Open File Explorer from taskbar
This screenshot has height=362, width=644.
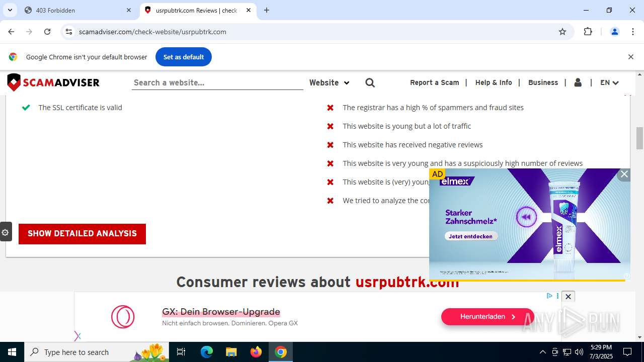[x=231, y=352]
